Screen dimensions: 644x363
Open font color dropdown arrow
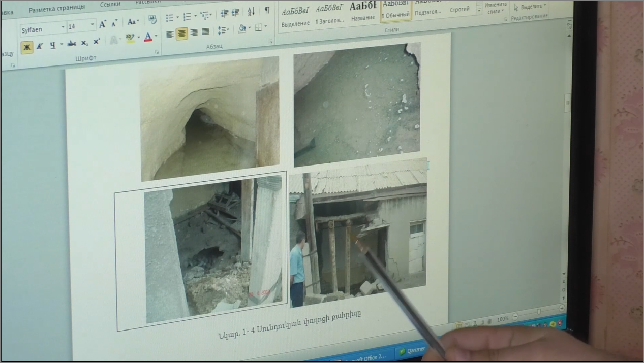coord(156,37)
